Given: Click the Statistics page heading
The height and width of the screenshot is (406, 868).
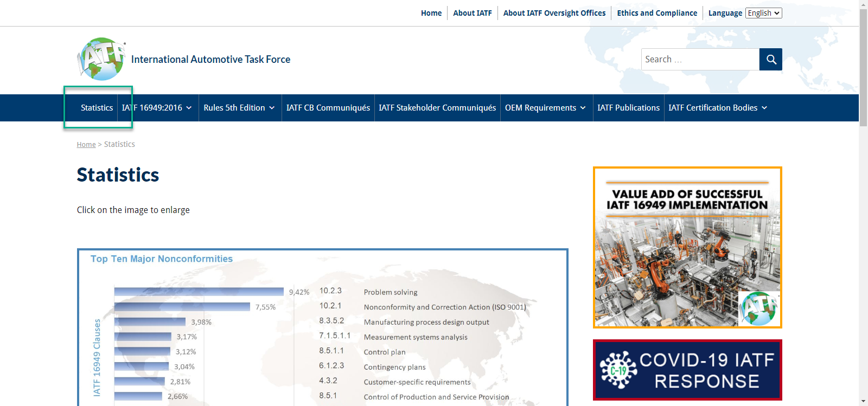Looking at the screenshot, I should (x=118, y=175).
